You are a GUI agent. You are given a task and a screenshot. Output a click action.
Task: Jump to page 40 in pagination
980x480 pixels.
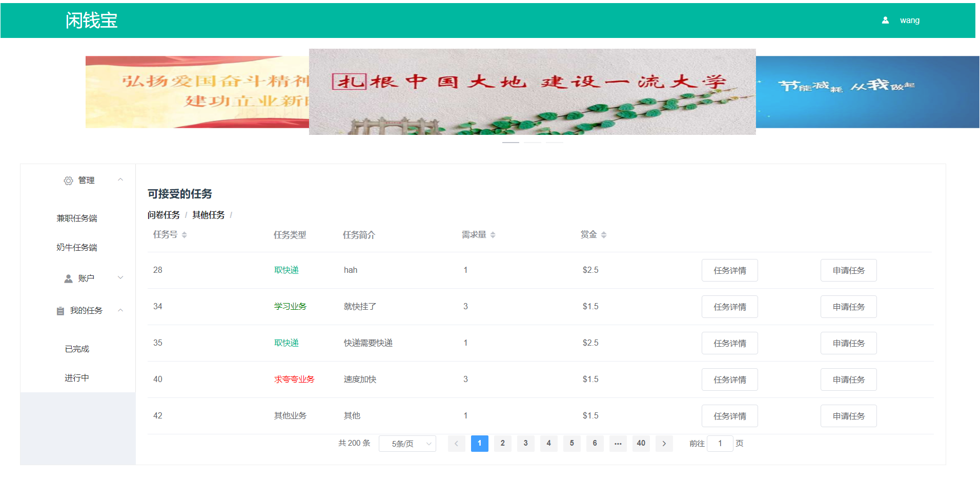pyautogui.click(x=641, y=444)
